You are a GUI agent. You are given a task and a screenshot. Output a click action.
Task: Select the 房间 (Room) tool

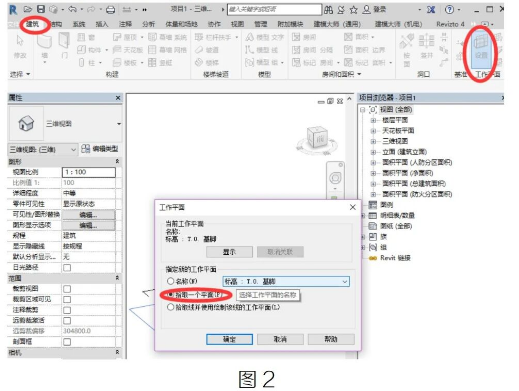click(x=304, y=37)
